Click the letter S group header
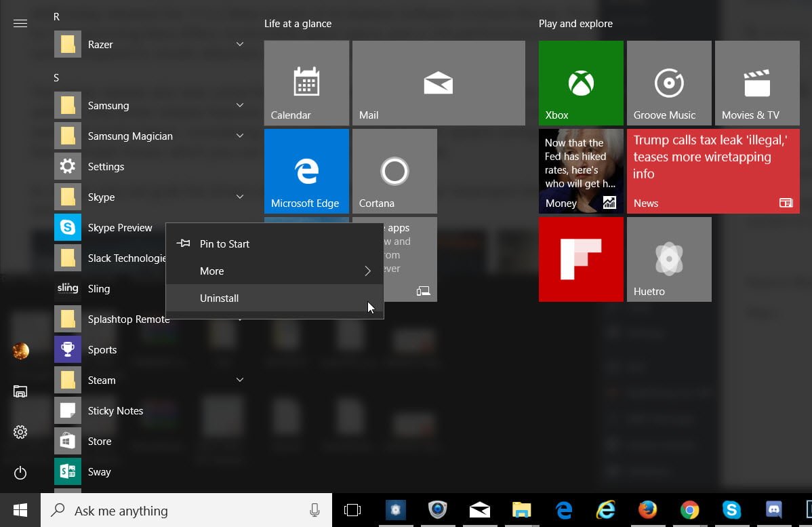This screenshot has width=812, height=527. (x=56, y=78)
